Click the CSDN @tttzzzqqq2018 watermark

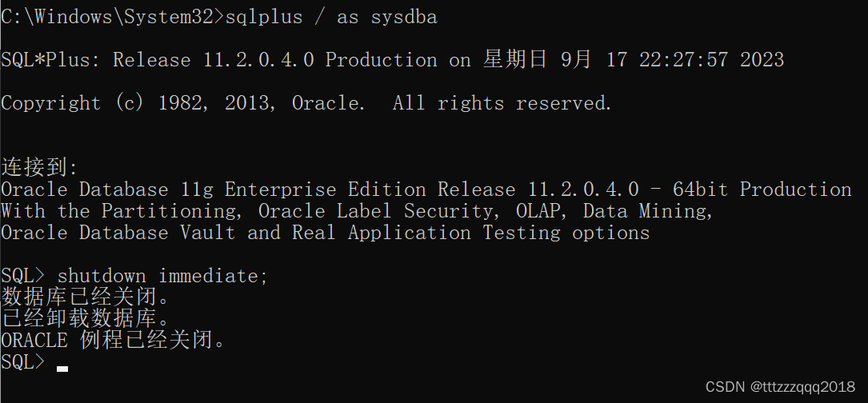(781, 386)
